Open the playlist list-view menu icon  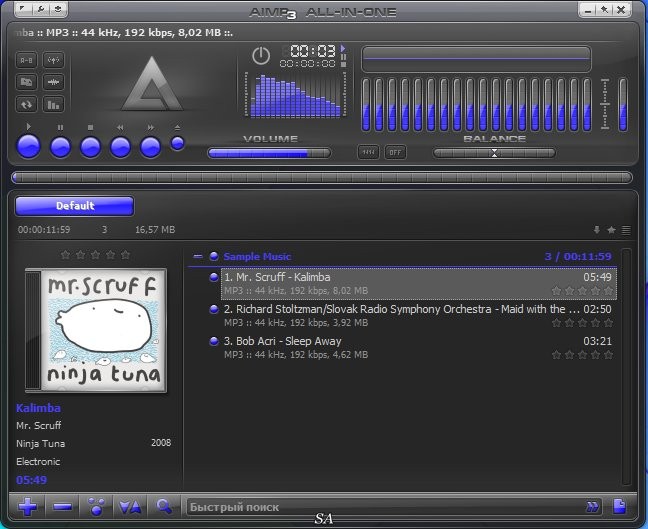click(626, 229)
